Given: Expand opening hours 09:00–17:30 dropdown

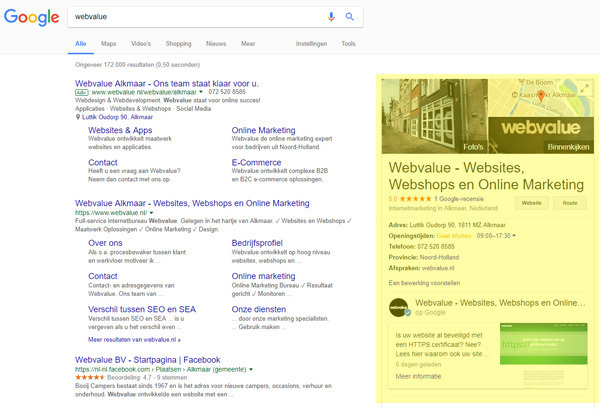Looking at the screenshot, I should coord(514,236).
